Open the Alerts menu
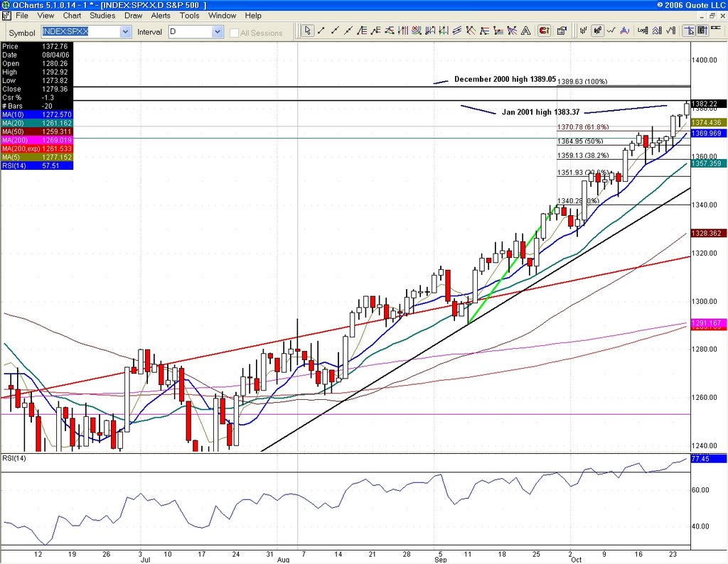 161,16
